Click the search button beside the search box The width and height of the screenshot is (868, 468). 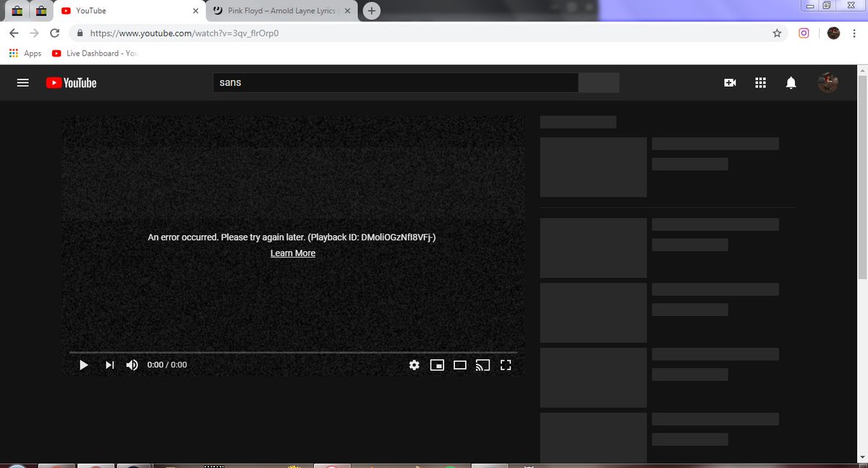599,82
